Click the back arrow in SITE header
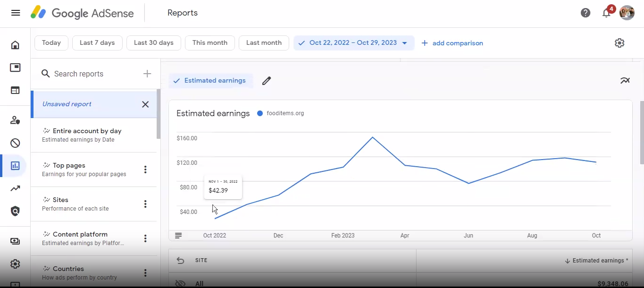The width and height of the screenshot is (644, 288). 180,260
